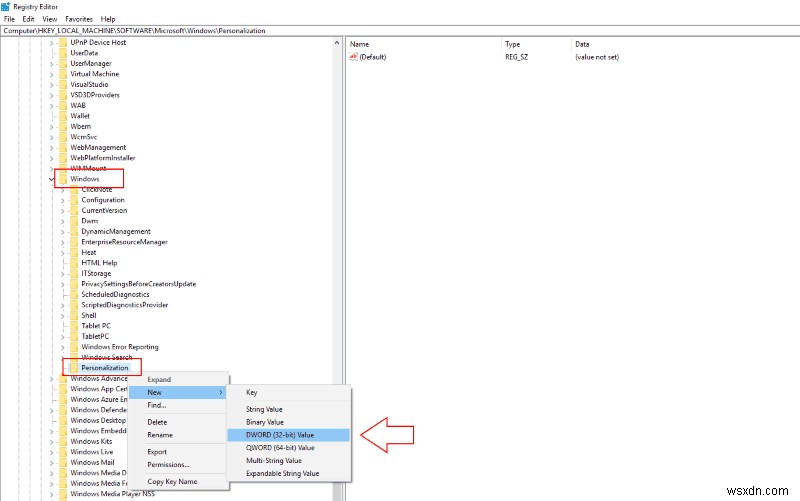Select the EnterpriseResourceManager subkey
The height and width of the screenshot is (501, 800).
(x=124, y=242)
